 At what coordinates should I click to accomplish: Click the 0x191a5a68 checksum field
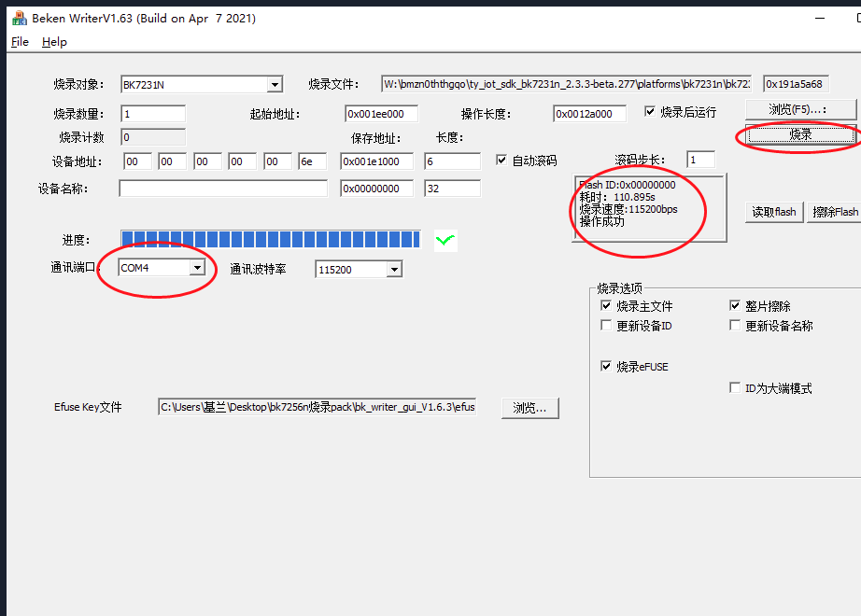(x=796, y=84)
